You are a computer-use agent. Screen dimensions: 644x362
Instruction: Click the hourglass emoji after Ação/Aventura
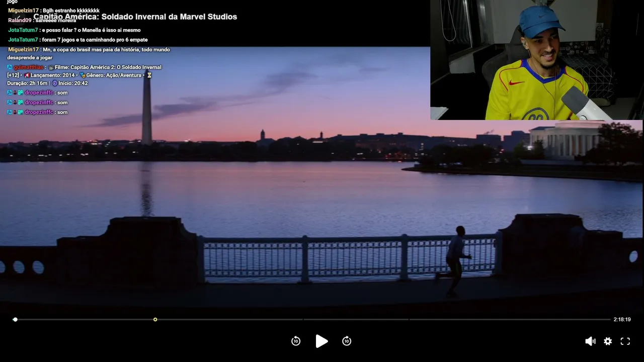(x=149, y=75)
